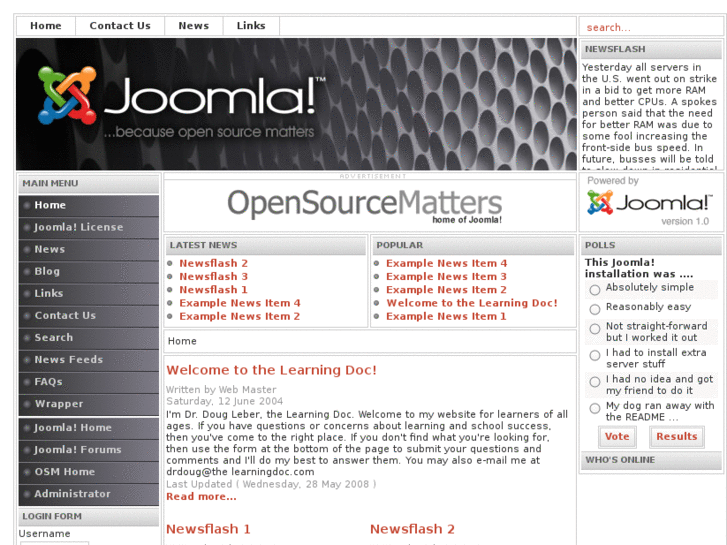Viewport: 727px width, 545px height.
Task: Click the 'Last Updated ( Wednesday, 28 May 2008 )' line
Action: [x=271, y=484]
